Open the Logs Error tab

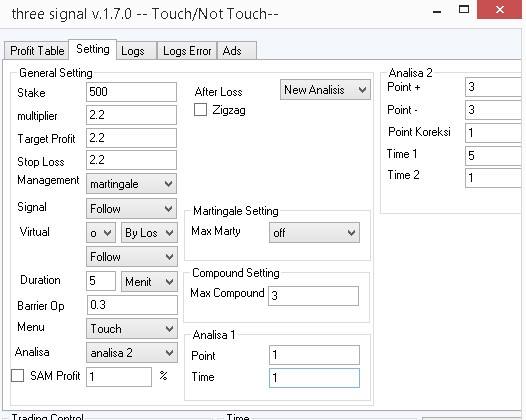pyautogui.click(x=187, y=51)
